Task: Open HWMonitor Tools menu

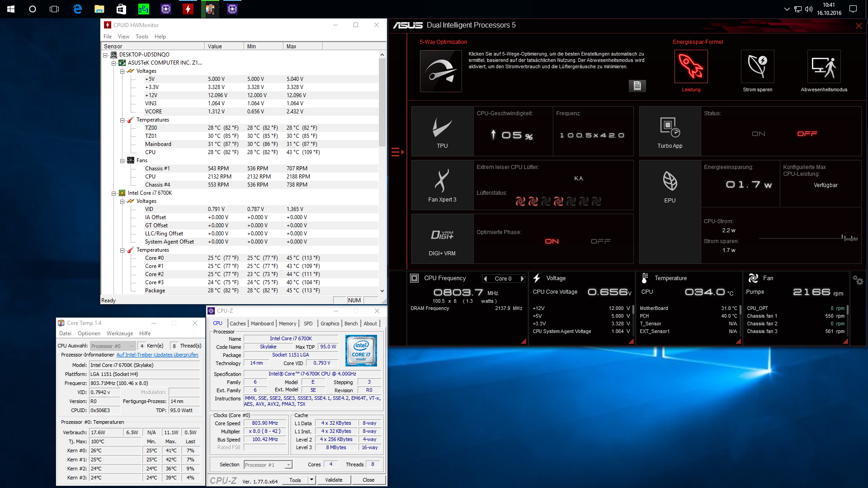Action: coord(142,37)
